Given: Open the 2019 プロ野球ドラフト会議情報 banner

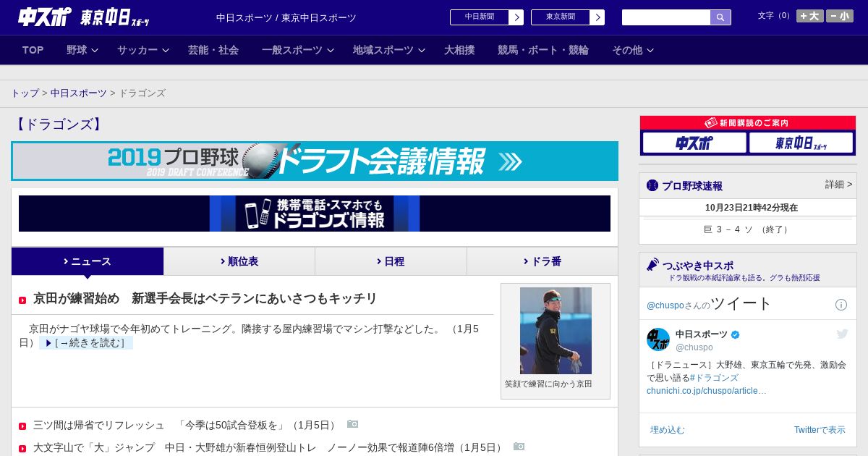Looking at the screenshot, I should tap(315, 161).
